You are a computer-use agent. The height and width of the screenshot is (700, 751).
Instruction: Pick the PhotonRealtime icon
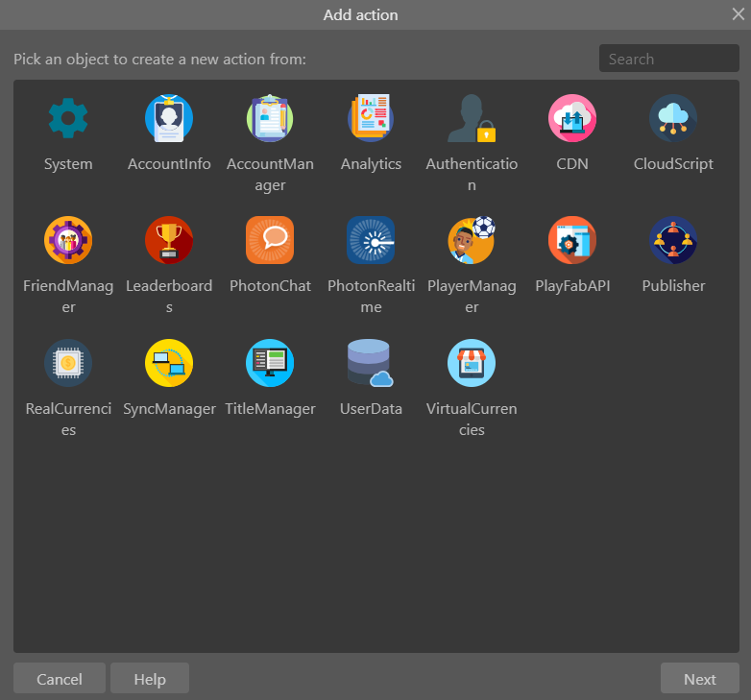pyautogui.click(x=371, y=240)
